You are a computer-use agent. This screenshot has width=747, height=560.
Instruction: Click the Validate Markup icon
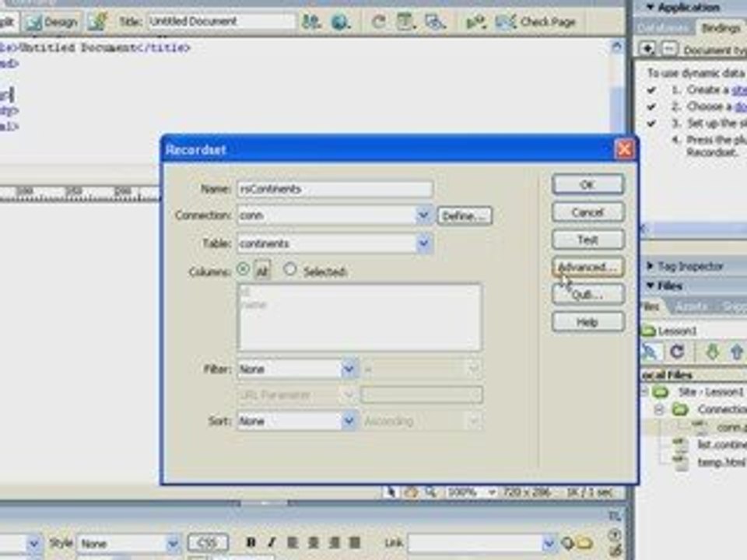click(x=475, y=22)
